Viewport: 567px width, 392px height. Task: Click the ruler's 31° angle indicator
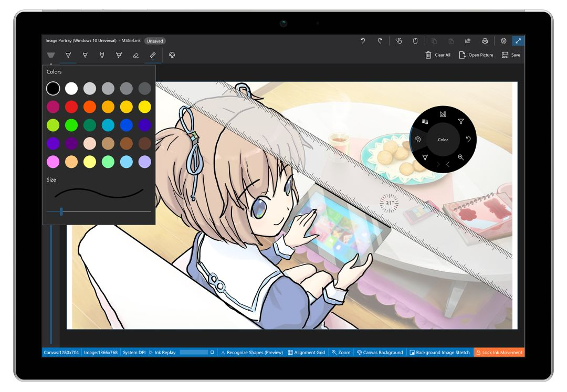(x=389, y=203)
